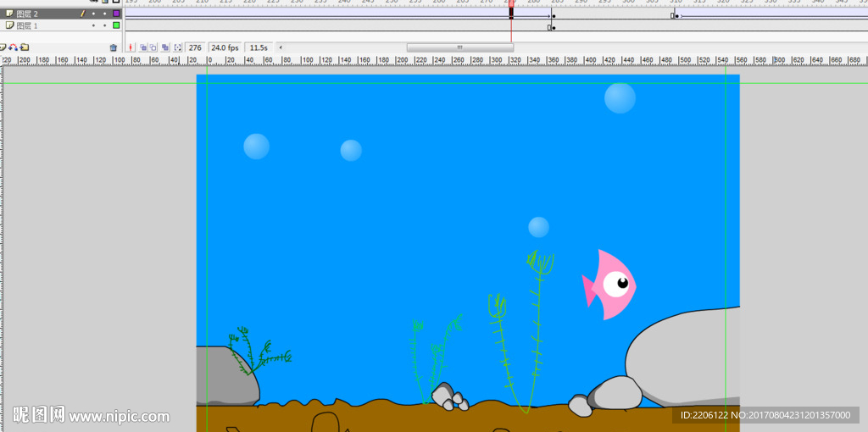Screen dimensions: 868x432
Task: Click the elapsed time 11.5s field
Action: [x=259, y=47]
